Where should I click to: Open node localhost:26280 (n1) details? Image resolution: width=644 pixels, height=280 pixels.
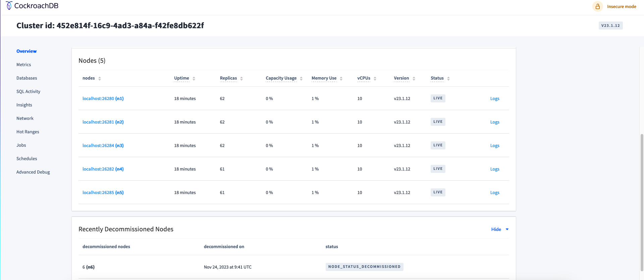(103, 98)
